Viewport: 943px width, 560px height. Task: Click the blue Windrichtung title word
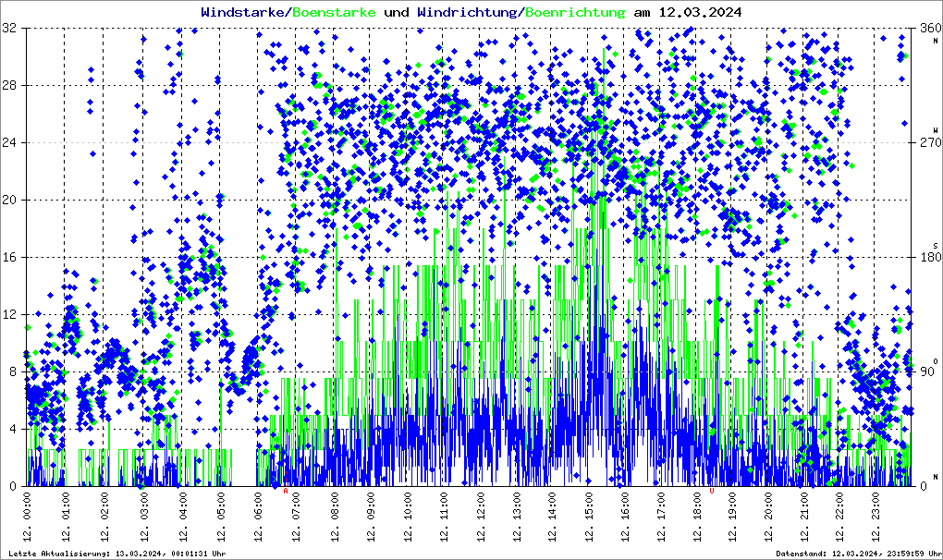pos(467,12)
